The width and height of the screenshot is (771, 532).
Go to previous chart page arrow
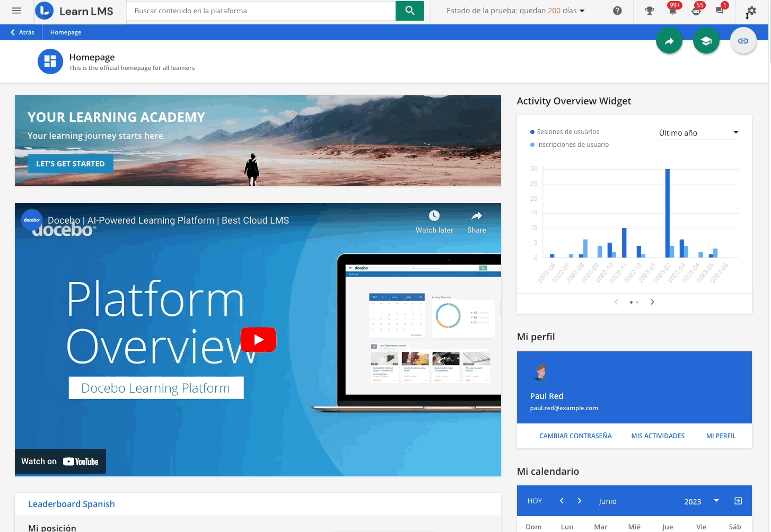[616, 302]
